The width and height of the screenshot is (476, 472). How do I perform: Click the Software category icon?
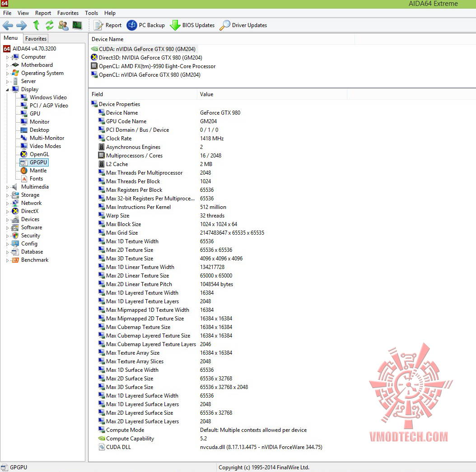coord(15,227)
